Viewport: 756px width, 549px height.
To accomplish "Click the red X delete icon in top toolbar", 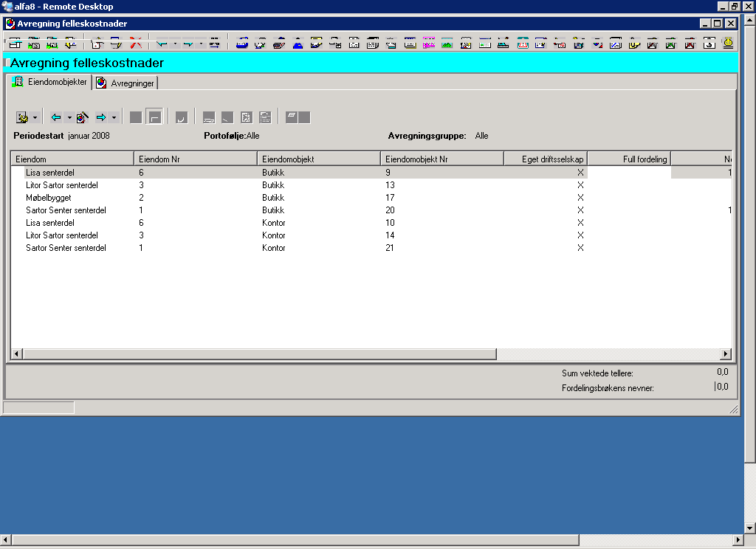I will tap(136, 44).
